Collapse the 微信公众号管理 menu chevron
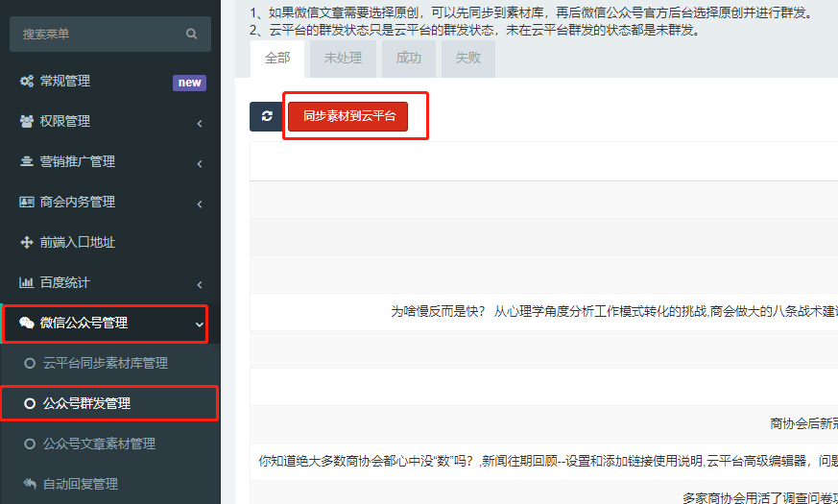838x504 pixels. [x=199, y=324]
